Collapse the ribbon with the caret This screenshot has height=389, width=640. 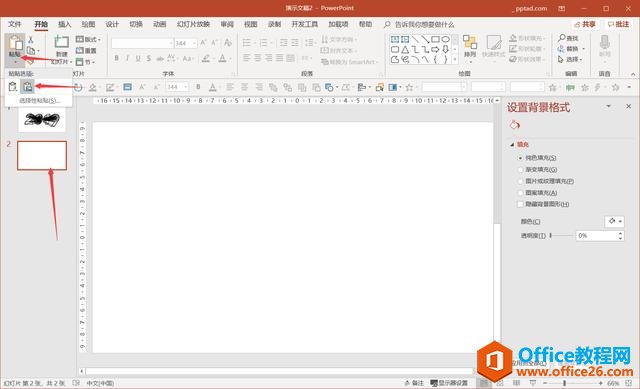(633, 74)
